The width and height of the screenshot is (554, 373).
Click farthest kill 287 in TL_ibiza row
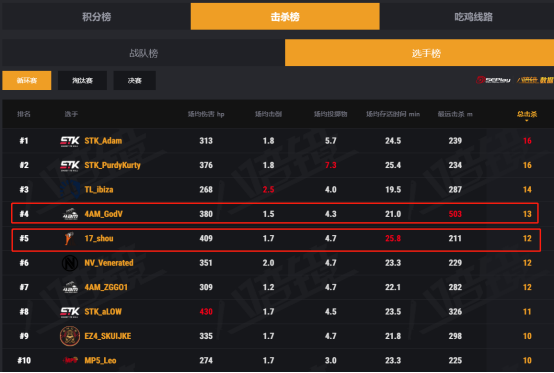(x=455, y=190)
